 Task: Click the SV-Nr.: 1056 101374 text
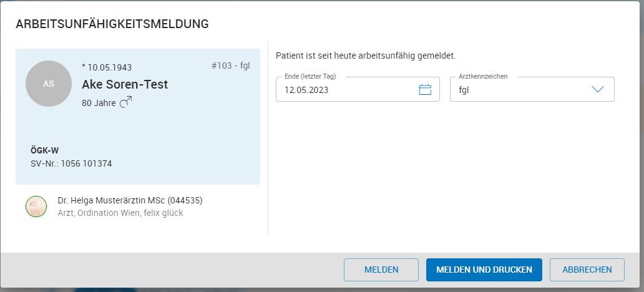click(71, 163)
